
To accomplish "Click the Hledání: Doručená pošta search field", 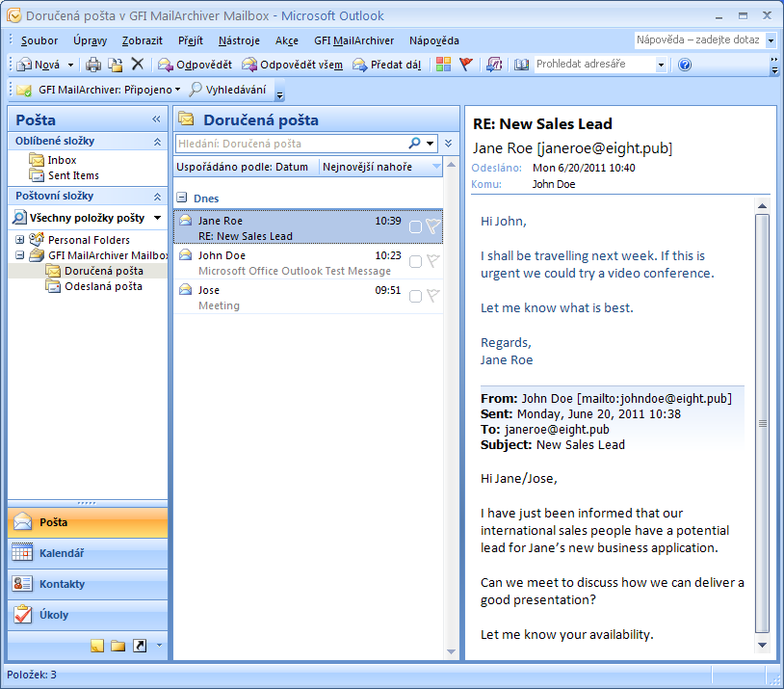I will pos(292,144).
